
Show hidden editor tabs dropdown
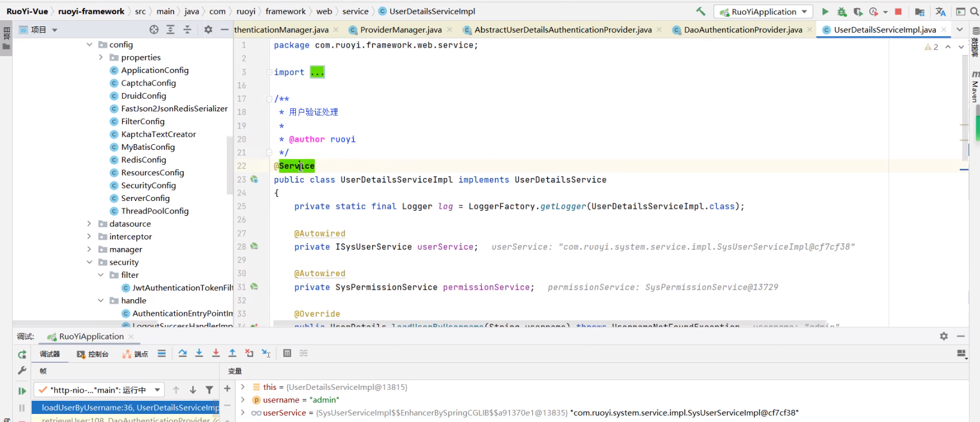[959, 29]
